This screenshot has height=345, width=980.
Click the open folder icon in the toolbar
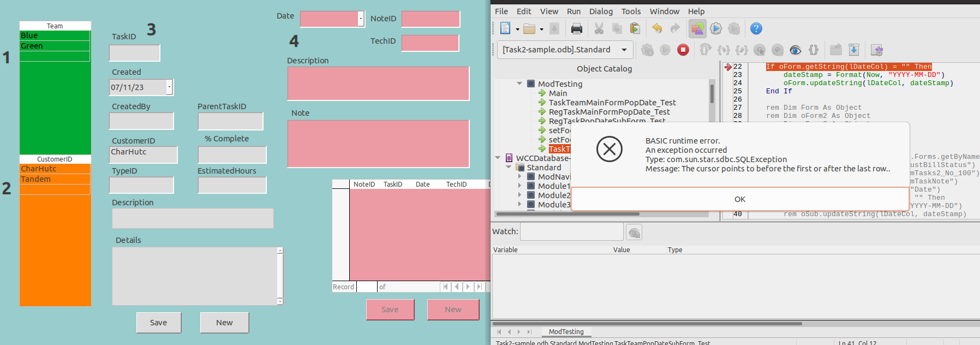pos(529,28)
